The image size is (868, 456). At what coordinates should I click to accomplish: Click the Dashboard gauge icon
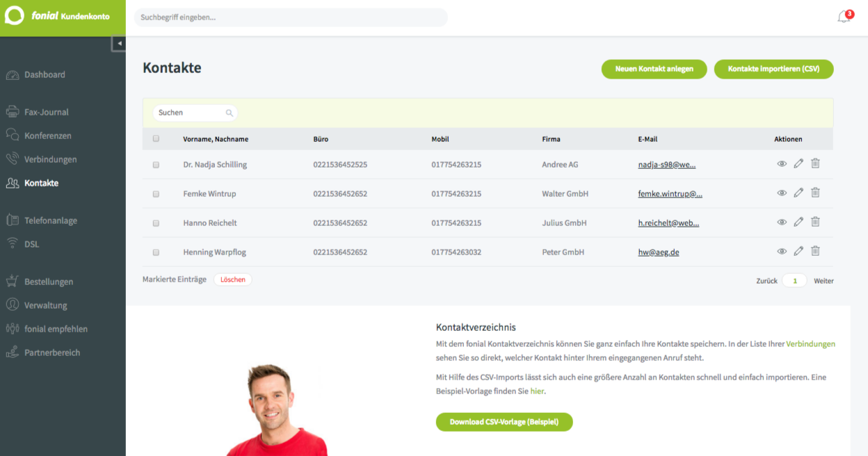coord(12,75)
